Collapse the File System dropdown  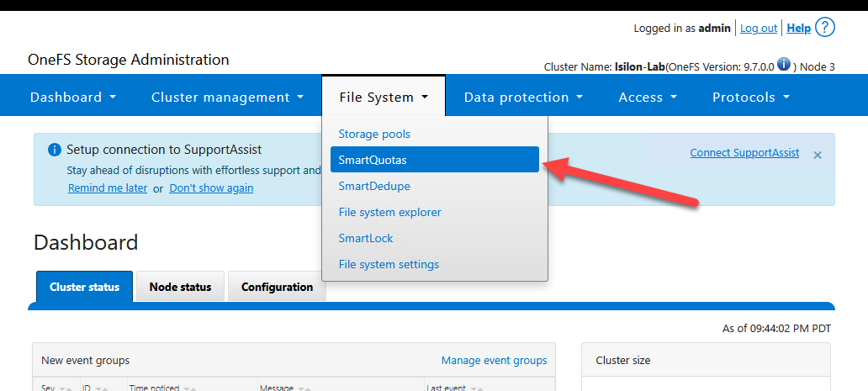click(x=384, y=98)
